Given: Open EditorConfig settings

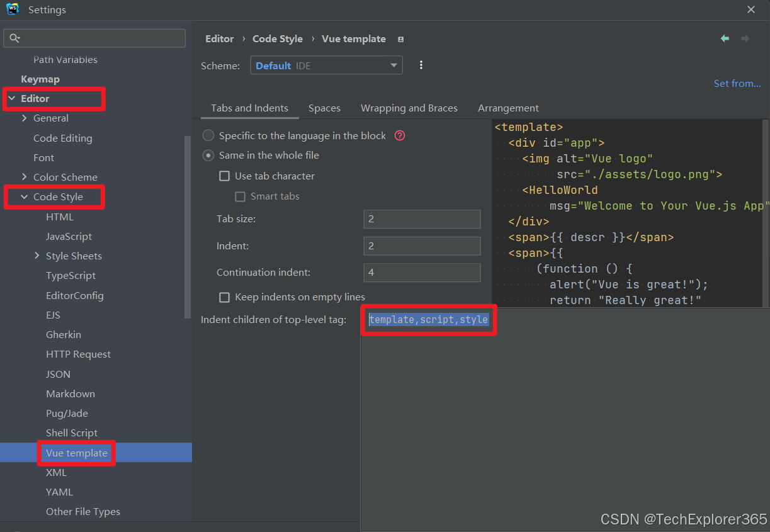Looking at the screenshot, I should pyautogui.click(x=75, y=296).
